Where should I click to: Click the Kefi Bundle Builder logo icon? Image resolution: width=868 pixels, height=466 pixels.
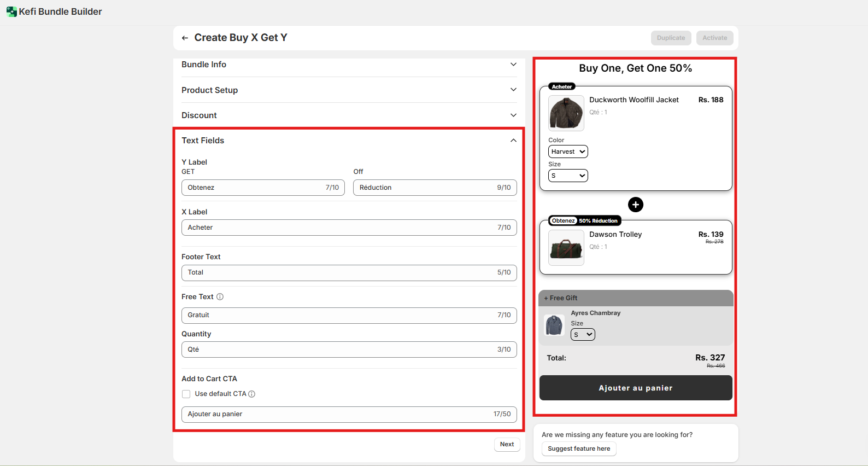click(11, 11)
